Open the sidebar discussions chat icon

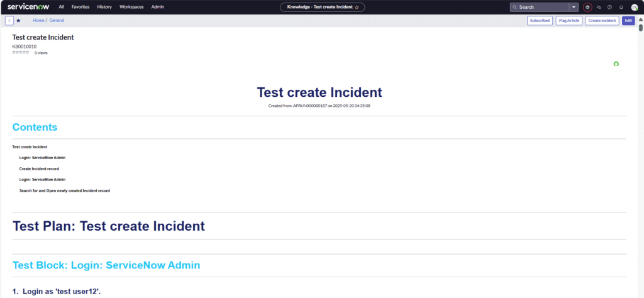click(x=599, y=7)
